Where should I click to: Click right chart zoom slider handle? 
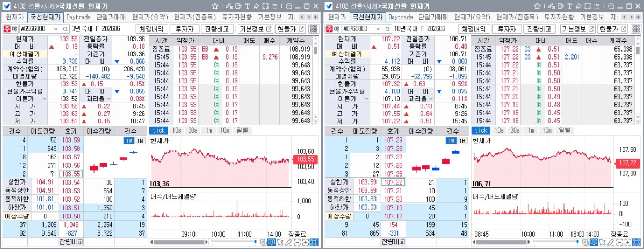pyautogui.click(x=578, y=241)
